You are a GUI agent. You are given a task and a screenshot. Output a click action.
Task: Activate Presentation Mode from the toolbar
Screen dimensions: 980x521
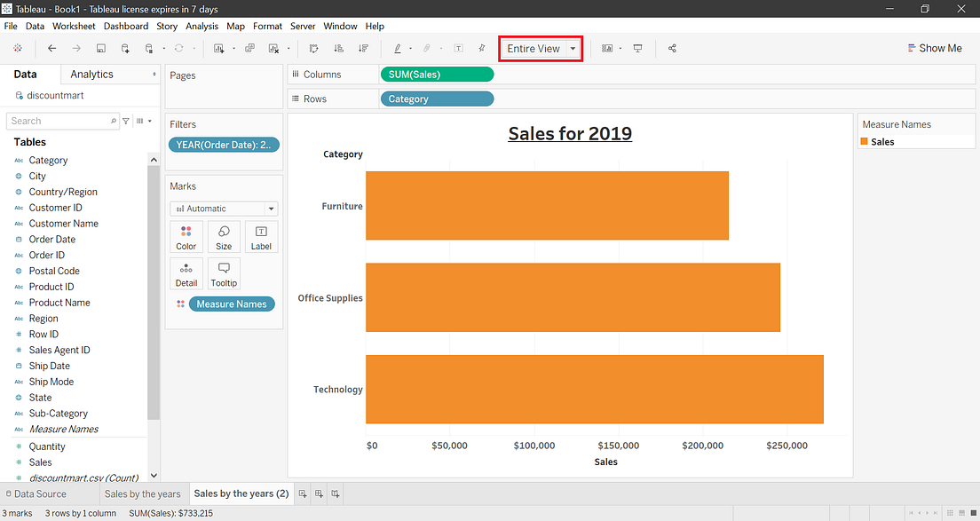tap(637, 48)
